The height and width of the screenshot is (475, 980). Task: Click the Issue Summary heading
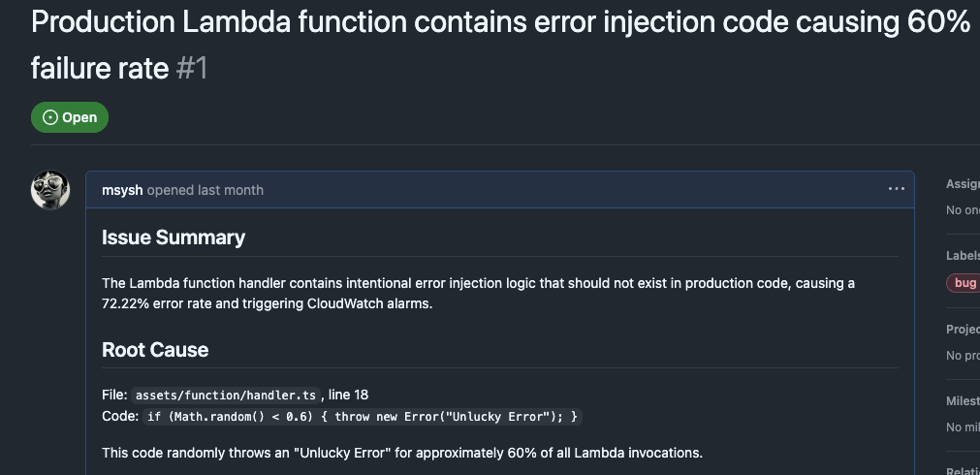point(174,237)
